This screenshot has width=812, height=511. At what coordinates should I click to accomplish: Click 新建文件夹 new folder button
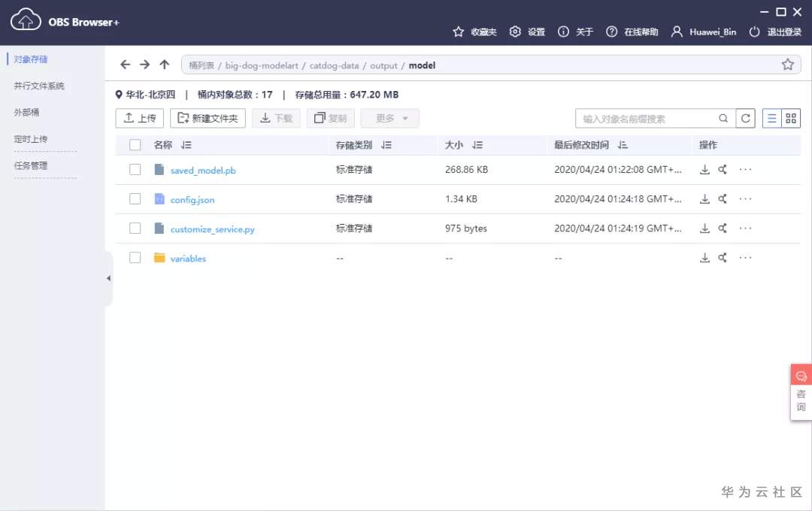point(208,119)
